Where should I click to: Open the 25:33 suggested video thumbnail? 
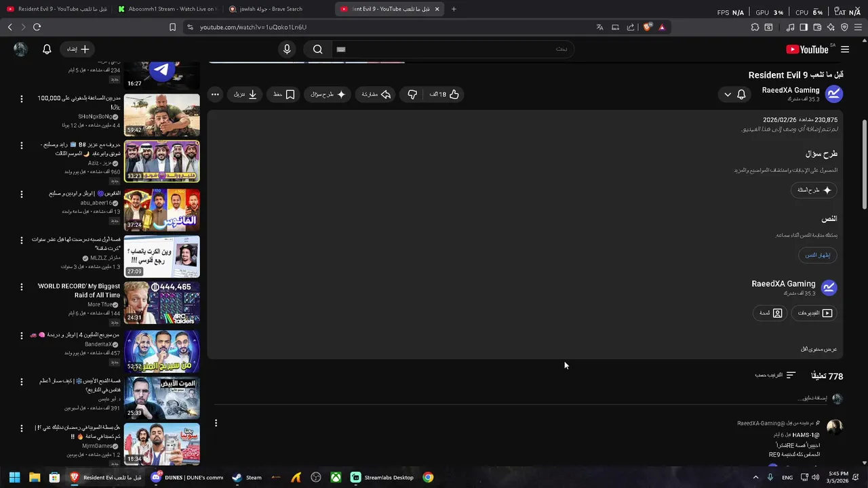coord(161,398)
